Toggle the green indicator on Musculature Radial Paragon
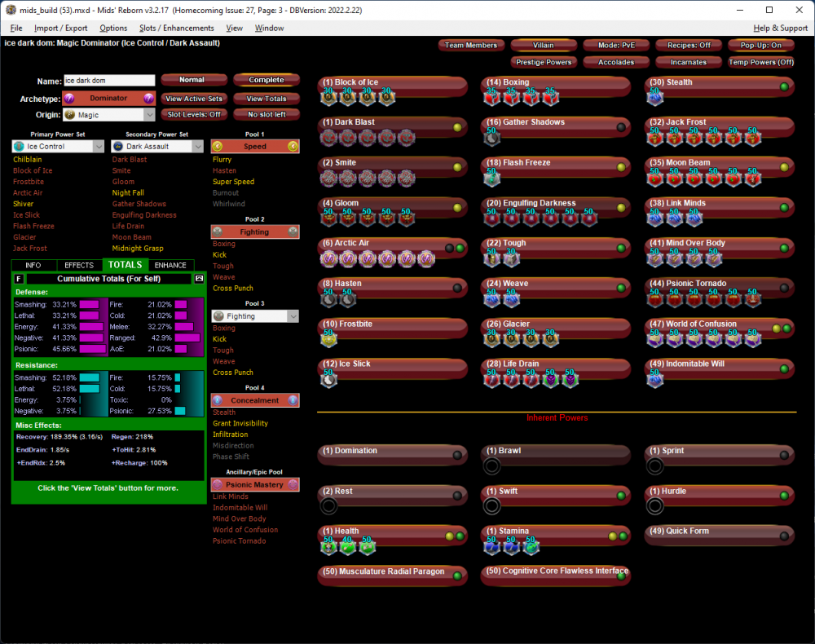The image size is (815, 644). [x=458, y=576]
